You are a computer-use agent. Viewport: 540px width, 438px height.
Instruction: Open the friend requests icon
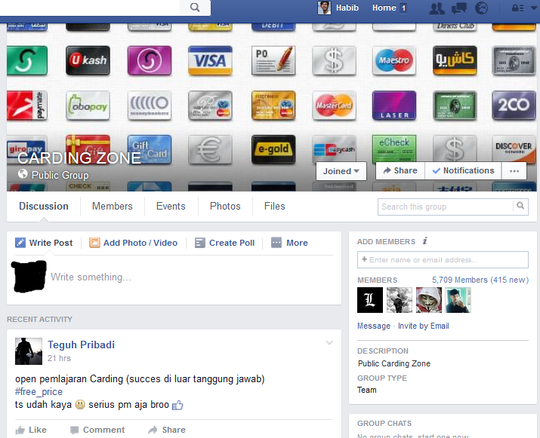tap(437, 8)
